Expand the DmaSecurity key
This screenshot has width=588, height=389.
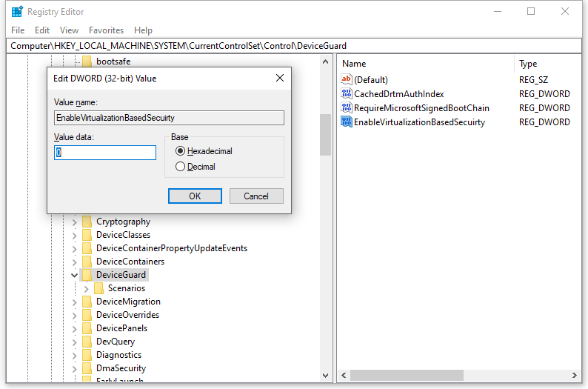pyautogui.click(x=74, y=369)
